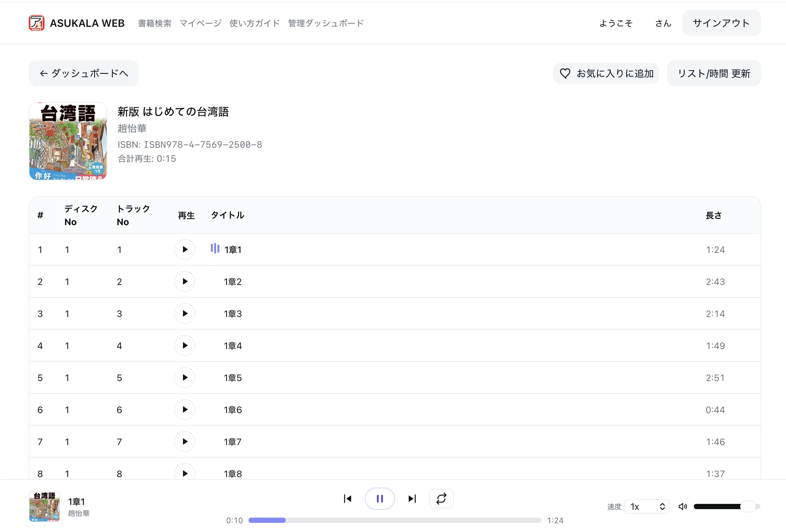This screenshot has width=786, height=532.
Task: Pause the current playback
Action: 380,499
